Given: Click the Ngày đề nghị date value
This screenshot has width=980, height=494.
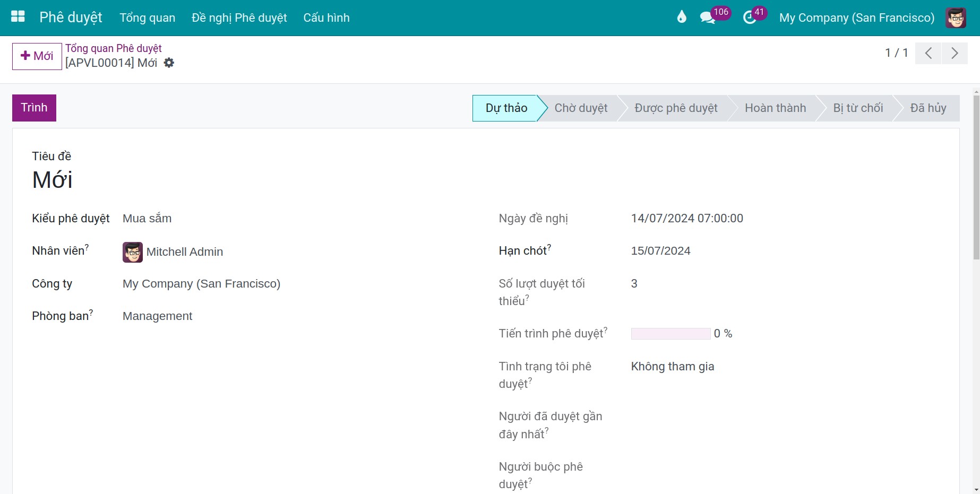Looking at the screenshot, I should tap(687, 219).
